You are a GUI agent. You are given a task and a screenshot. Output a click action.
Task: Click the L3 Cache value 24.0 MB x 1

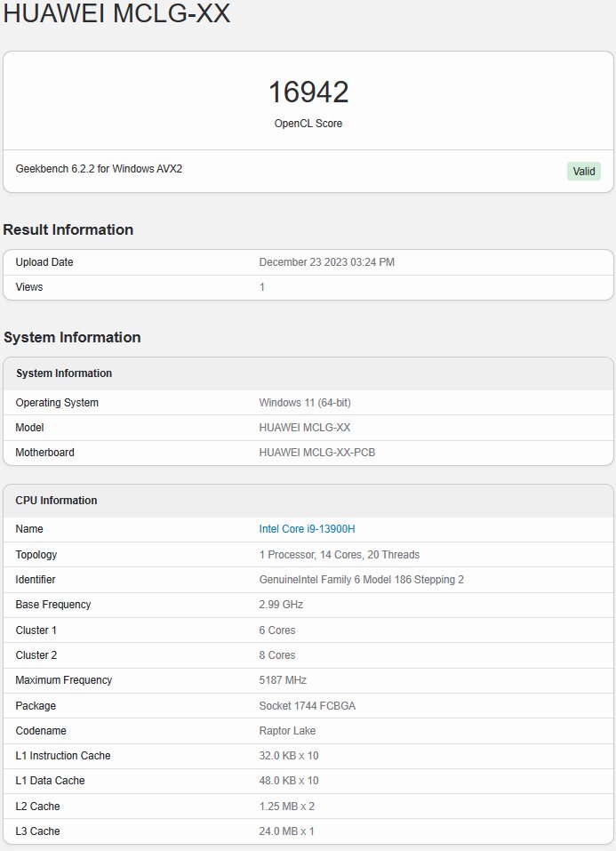click(x=286, y=831)
